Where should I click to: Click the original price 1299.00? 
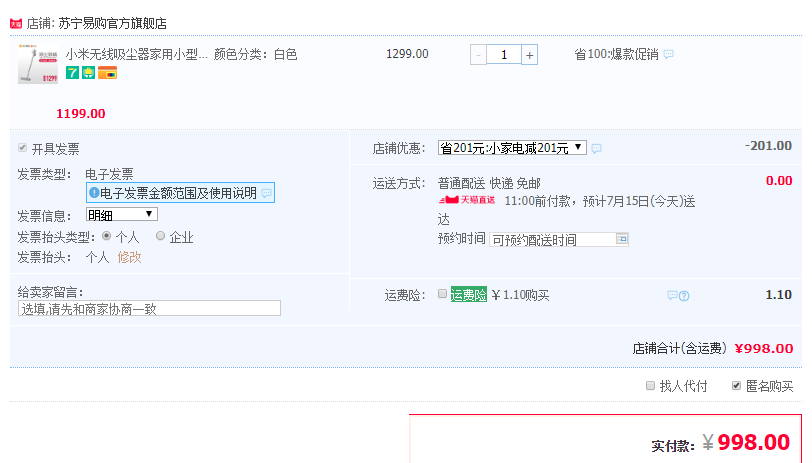coord(407,54)
